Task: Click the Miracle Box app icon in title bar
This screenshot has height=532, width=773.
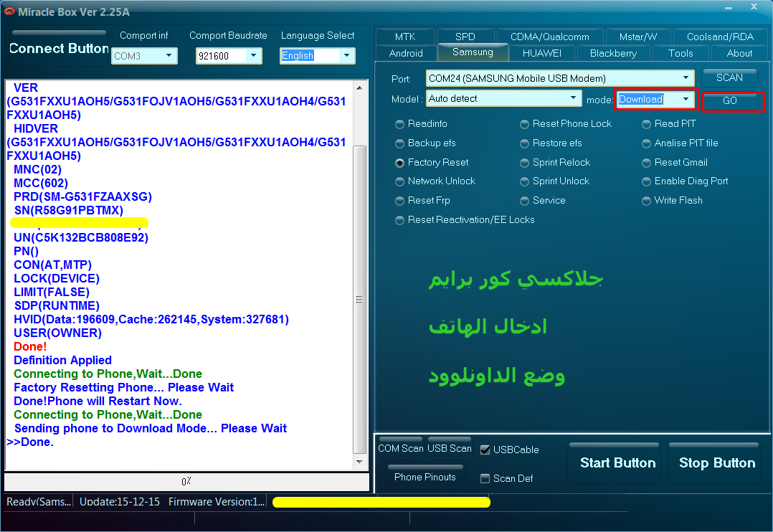Action: click(x=9, y=11)
